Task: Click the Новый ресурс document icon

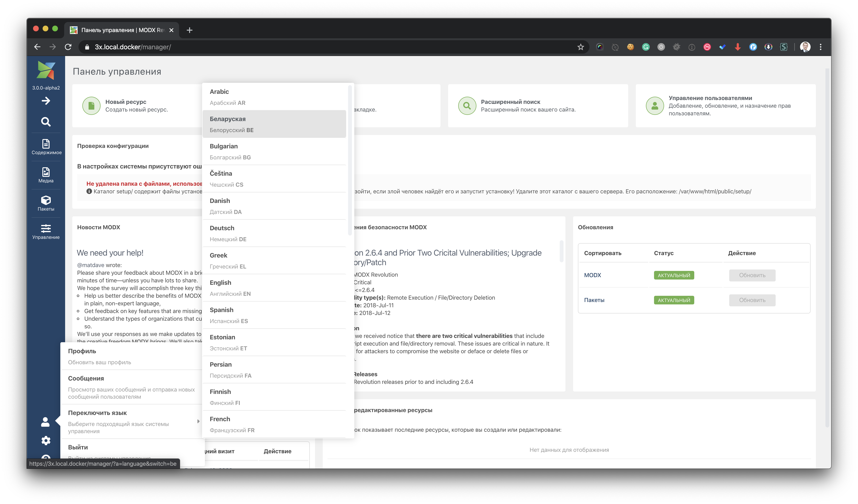Action: click(x=91, y=106)
